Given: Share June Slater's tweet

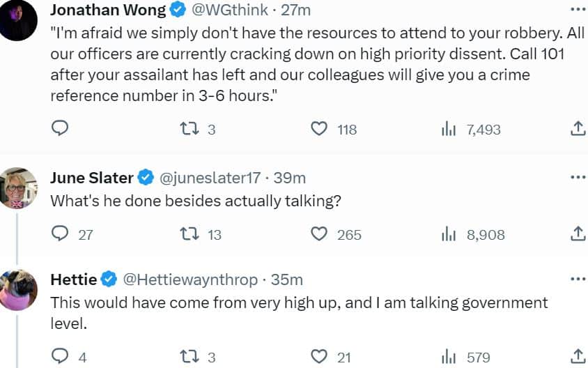Looking at the screenshot, I should tap(578, 233).
